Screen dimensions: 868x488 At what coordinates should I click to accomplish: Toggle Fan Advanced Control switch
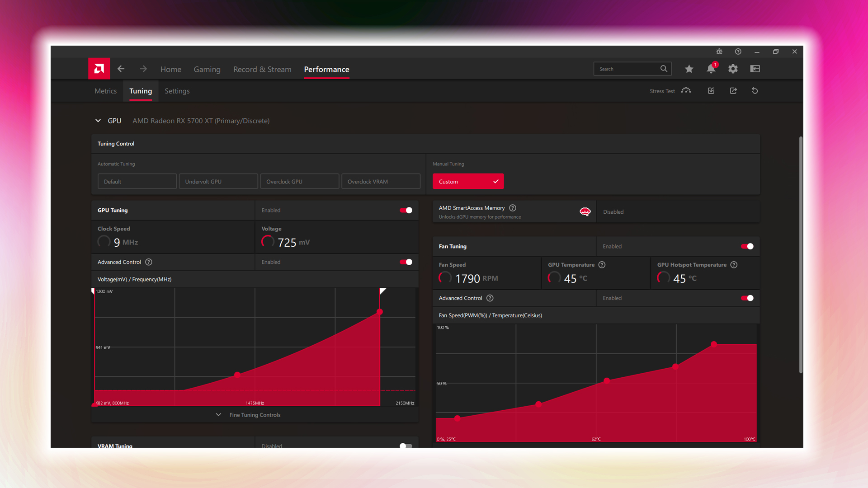[x=747, y=298]
